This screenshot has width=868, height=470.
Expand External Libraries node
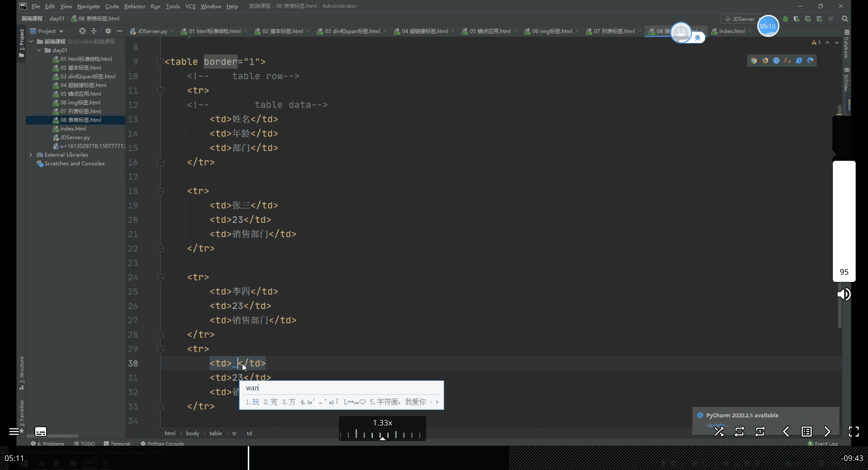coord(31,155)
